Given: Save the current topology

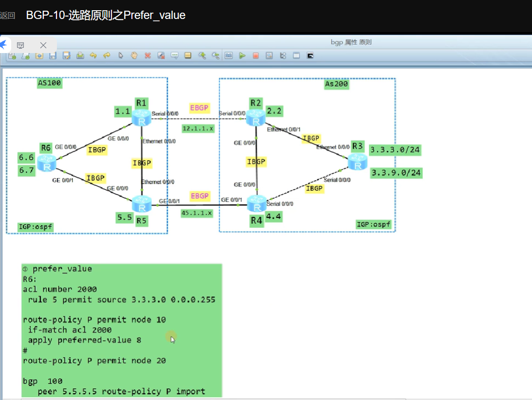Looking at the screenshot, I should (x=53, y=55).
